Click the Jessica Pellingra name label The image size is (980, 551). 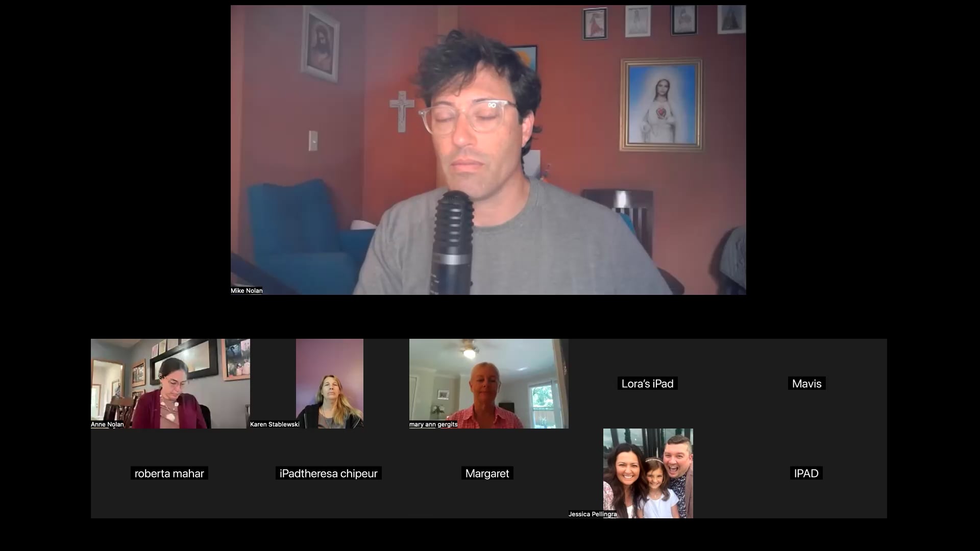pyautogui.click(x=593, y=514)
